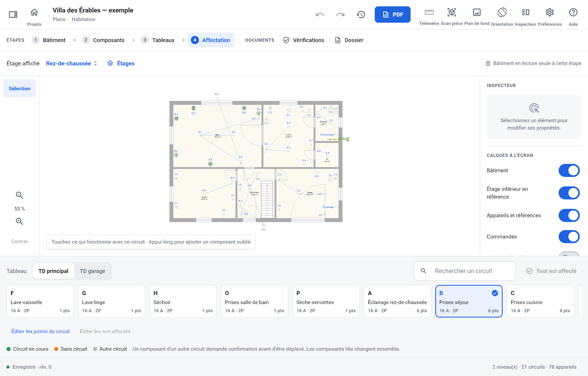The width and height of the screenshot is (588, 376).
Task: Click Éditer les points du circuit
Action: (41, 331)
